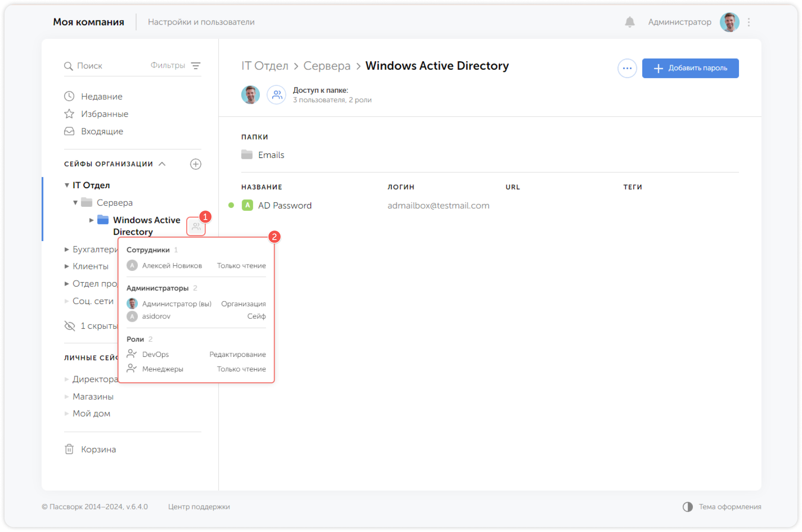The image size is (802, 532).
Task: Expand the Клиенты vault
Action: [67, 266]
